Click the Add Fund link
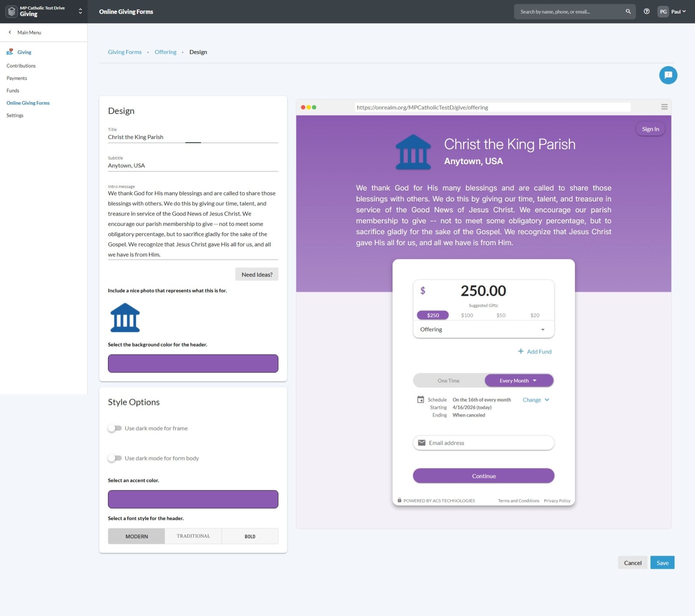The image size is (695, 616). (535, 351)
